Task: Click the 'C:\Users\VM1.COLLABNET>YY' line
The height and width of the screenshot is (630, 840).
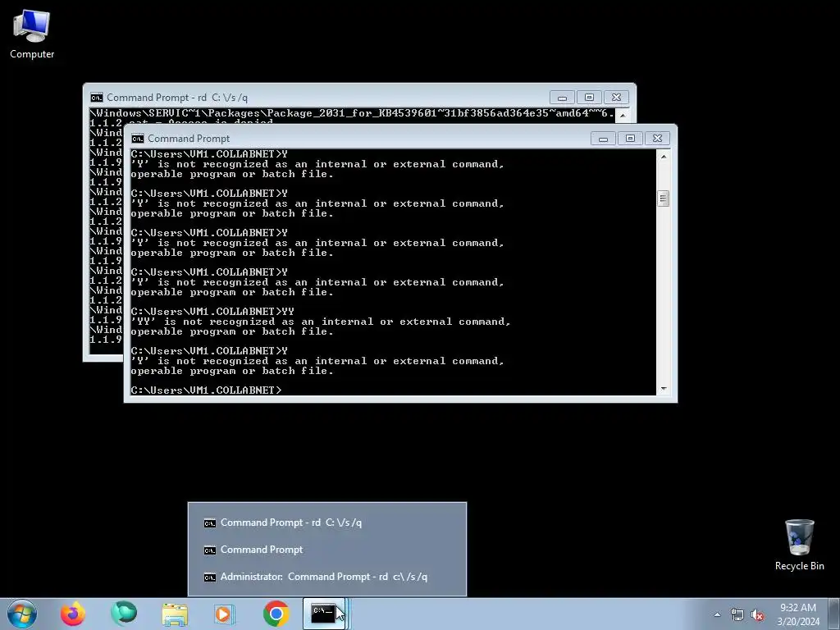Action: pos(212,311)
